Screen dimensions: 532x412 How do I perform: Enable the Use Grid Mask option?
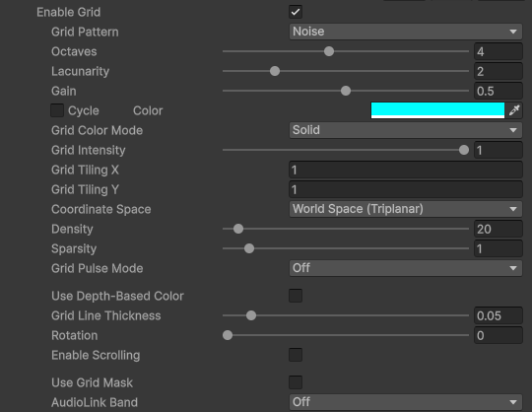[x=296, y=382]
